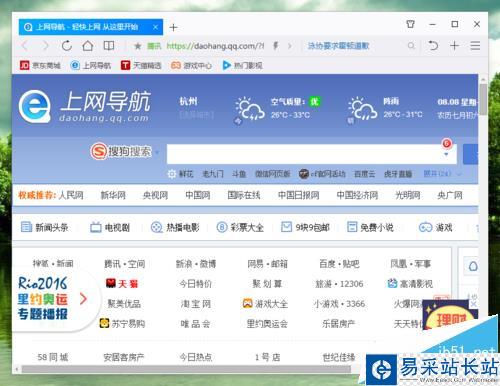This screenshot has height=386, width=500.
Task: Click the horizontal scrollbar thumb
Action: pos(186,369)
